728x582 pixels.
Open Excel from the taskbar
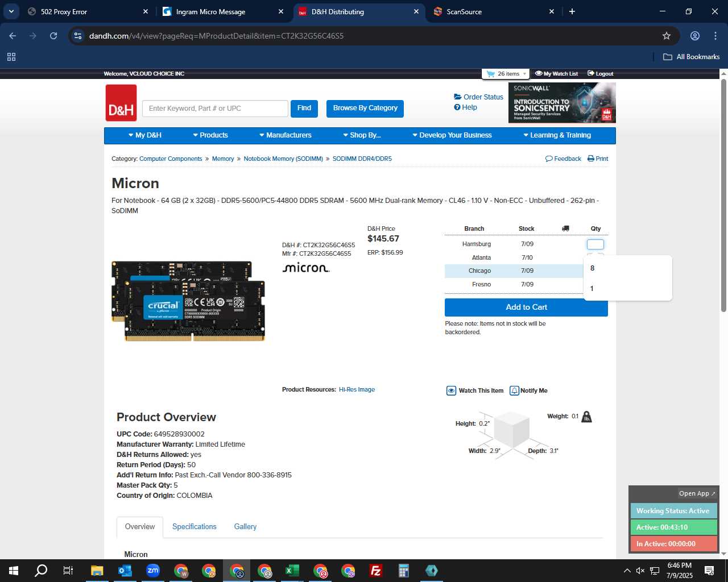click(292, 571)
